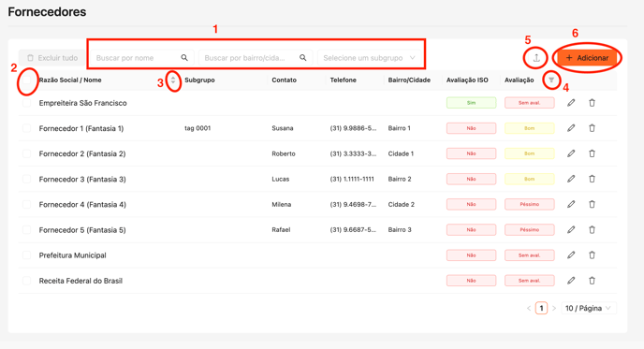Delete Fornecedor 3 (Fantasia 3) trash icon
This screenshot has width=644, height=349.
pos(592,179)
